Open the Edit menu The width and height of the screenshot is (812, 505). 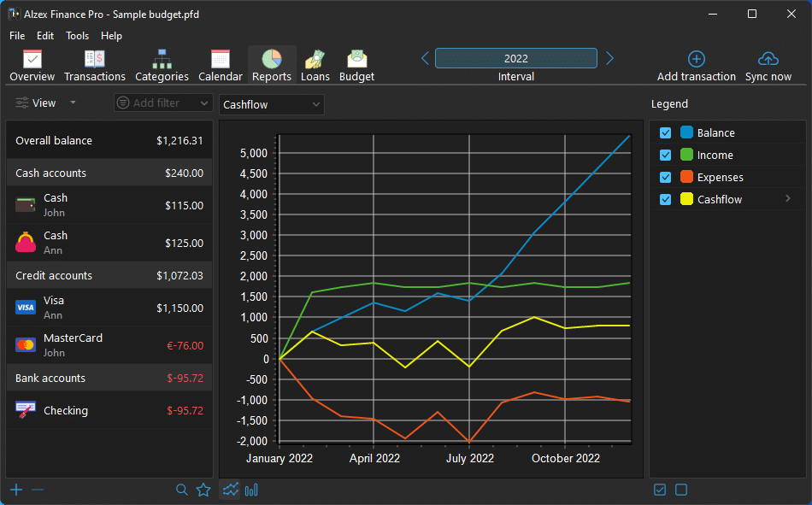(x=45, y=36)
